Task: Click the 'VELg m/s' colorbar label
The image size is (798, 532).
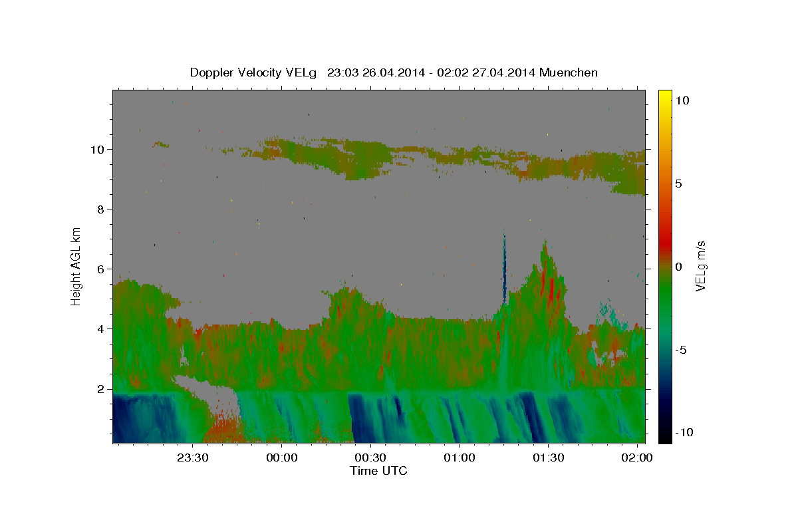Action: click(700, 265)
